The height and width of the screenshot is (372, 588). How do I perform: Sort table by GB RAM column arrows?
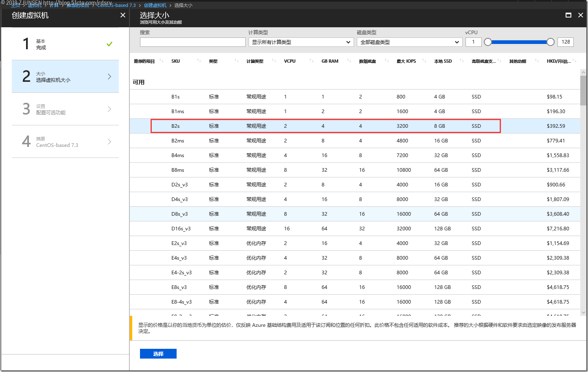coord(349,61)
